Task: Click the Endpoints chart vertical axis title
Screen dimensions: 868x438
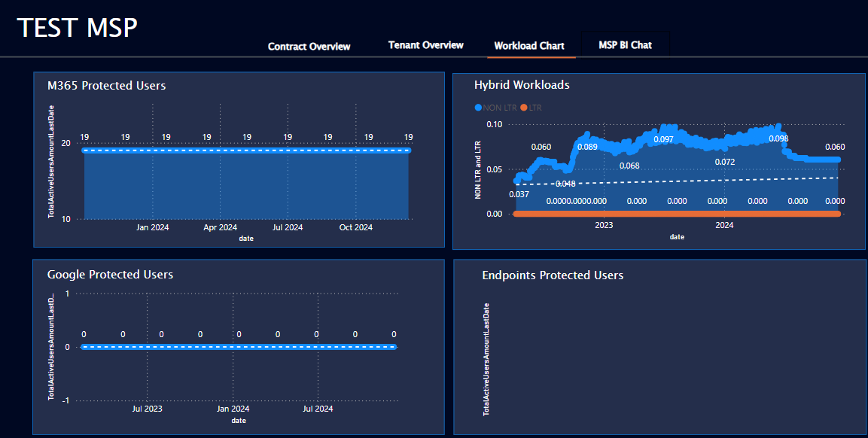Action: point(486,359)
